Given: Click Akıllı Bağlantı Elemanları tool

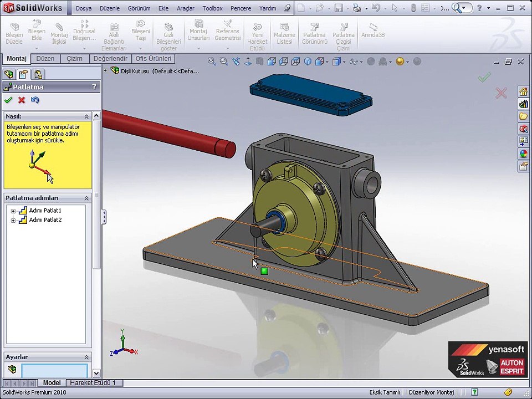Looking at the screenshot, I should (114, 37).
